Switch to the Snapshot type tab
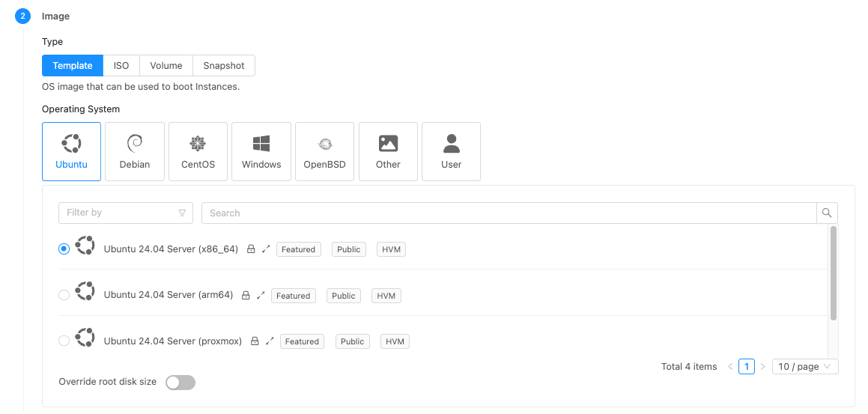The height and width of the screenshot is (414, 868). [224, 65]
